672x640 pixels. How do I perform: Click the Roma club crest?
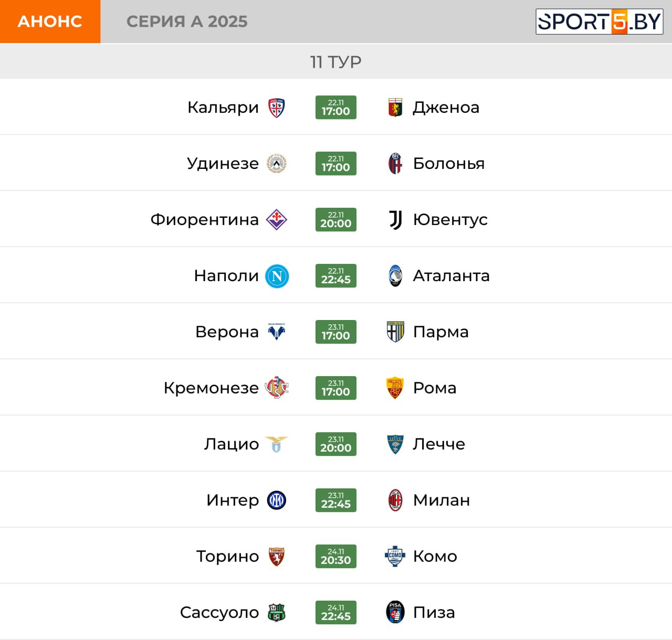(x=395, y=388)
